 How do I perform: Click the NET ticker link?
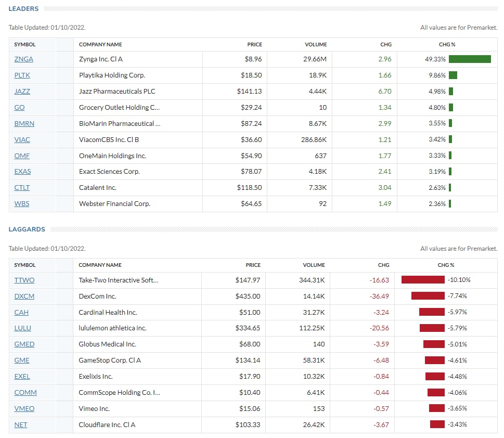(20, 425)
